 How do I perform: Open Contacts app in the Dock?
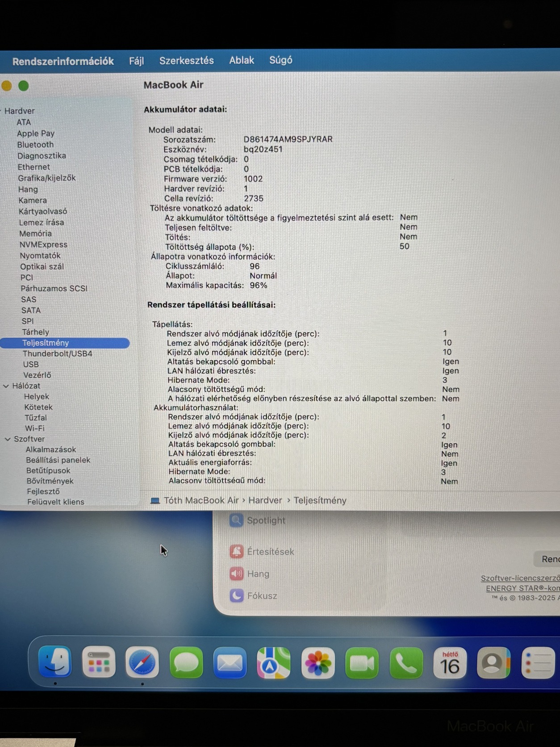point(493,663)
